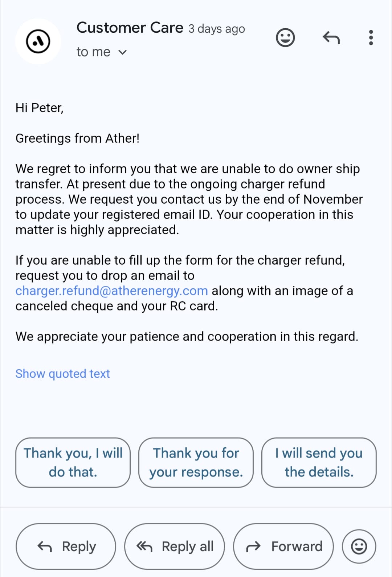
Task: Open the three-dot more options menu
Action: [x=371, y=37]
